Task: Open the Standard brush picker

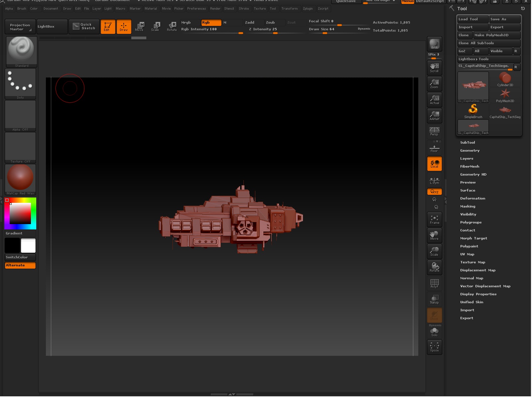Action: coord(21,52)
